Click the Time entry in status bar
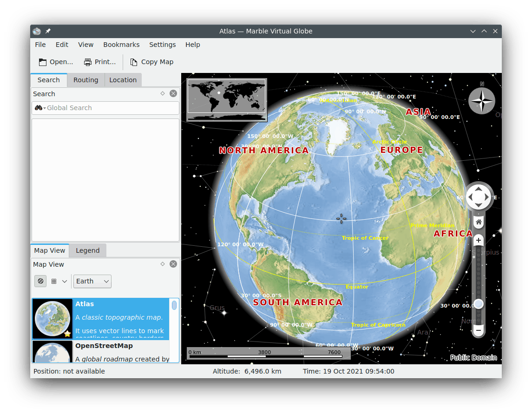The width and height of the screenshot is (532, 414). click(348, 371)
